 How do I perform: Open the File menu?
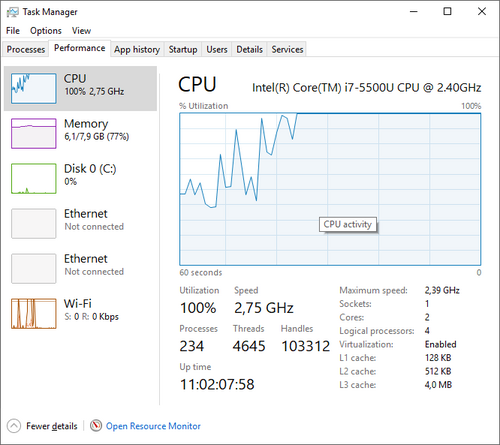point(13,31)
